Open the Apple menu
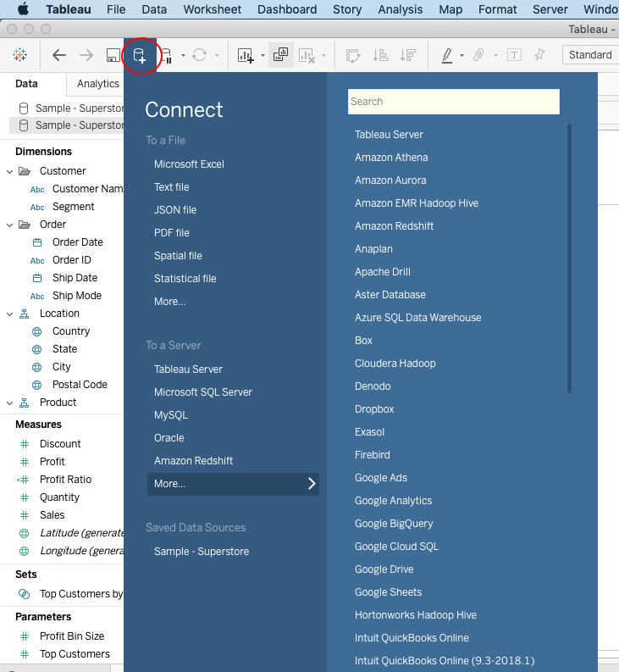Image resolution: width=619 pixels, height=672 pixels. tap(23, 8)
